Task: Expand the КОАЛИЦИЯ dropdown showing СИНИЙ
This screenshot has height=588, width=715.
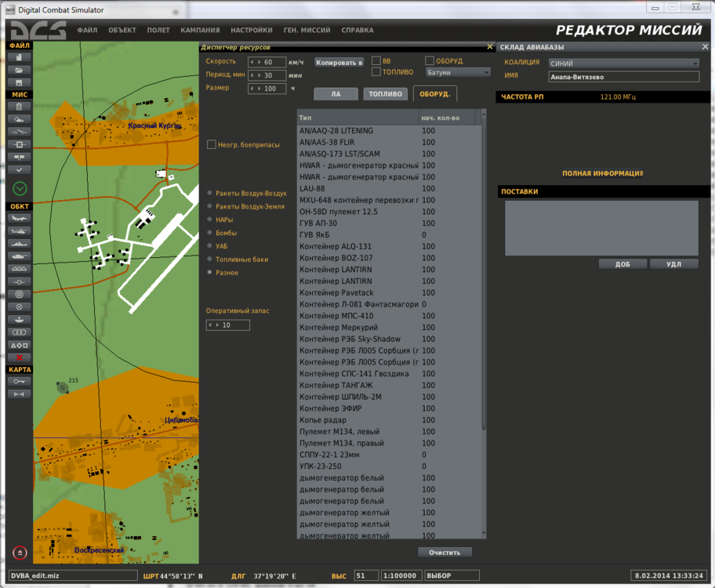Action: click(x=622, y=63)
